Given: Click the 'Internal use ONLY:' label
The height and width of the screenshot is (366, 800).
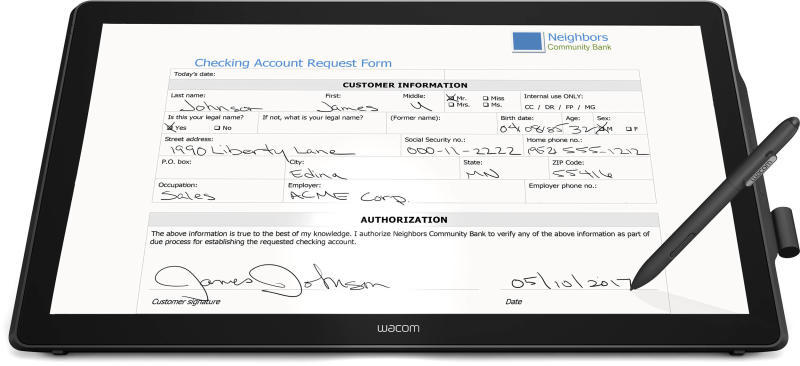Looking at the screenshot, I should [x=554, y=96].
